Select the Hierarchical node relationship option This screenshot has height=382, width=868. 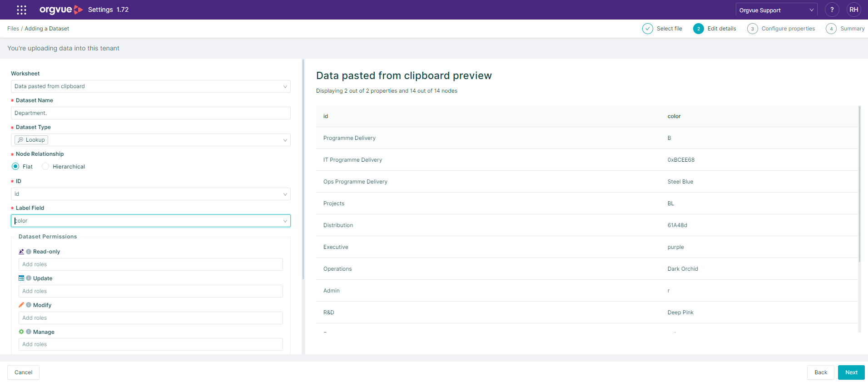pyautogui.click(x=45, y=167)
